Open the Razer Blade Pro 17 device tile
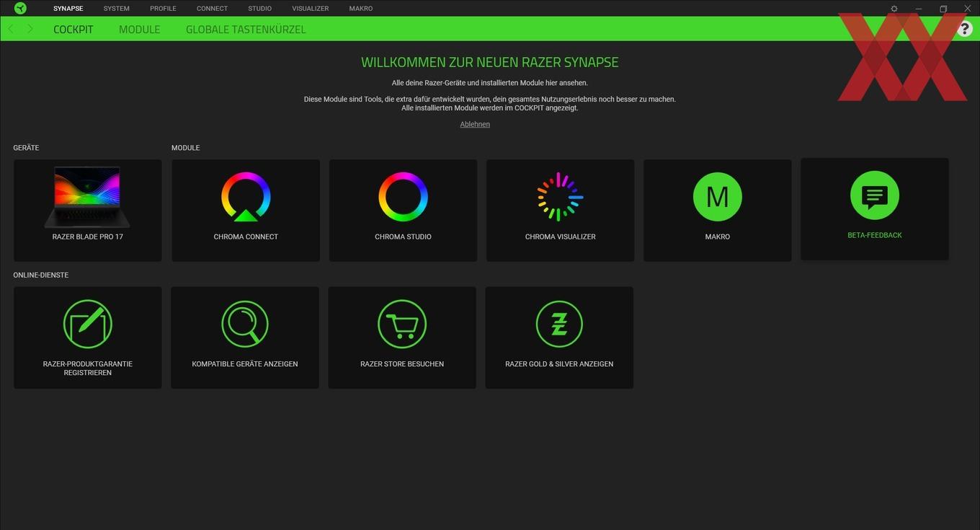The height and width of the screenshot is (530, 980). (x=87, y=210)
